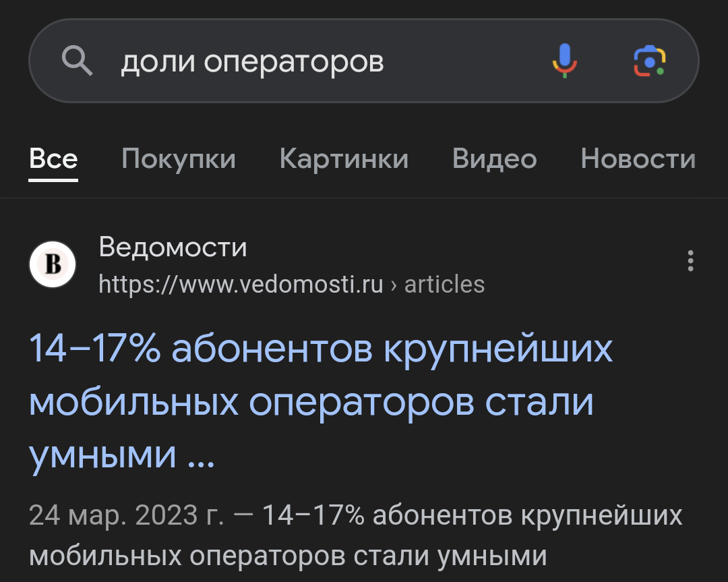Click the snippet text '14–17% абонентов крупнейших'
The image size is (728, 582).
472,517
